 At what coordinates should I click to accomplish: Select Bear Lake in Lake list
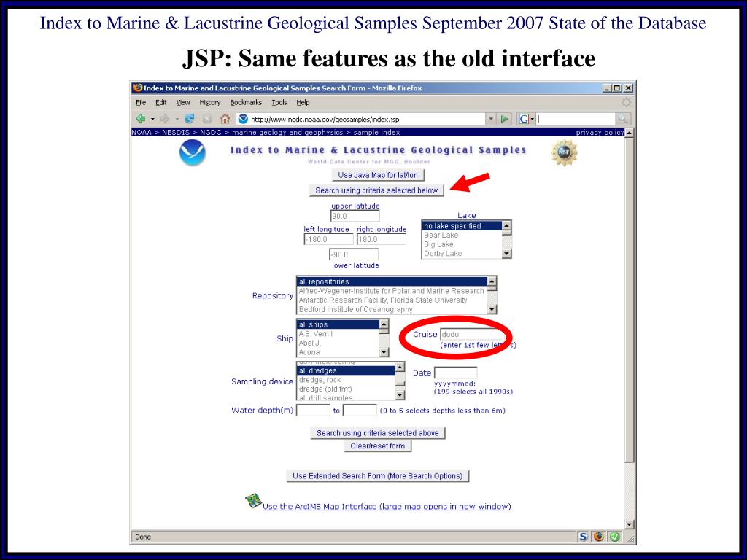tap(441, 236)
